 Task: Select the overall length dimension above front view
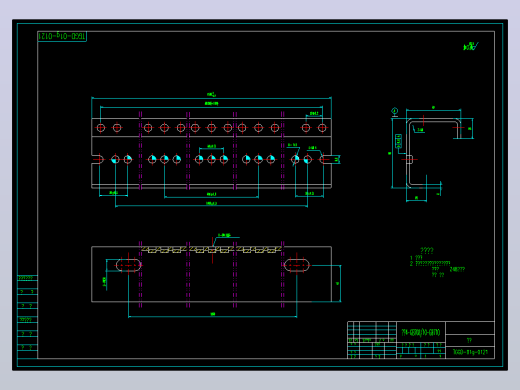coord(211,95)
